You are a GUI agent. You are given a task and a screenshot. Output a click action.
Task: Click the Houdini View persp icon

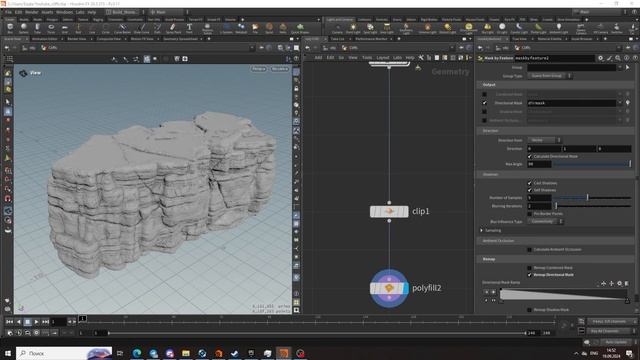[23, 73]
